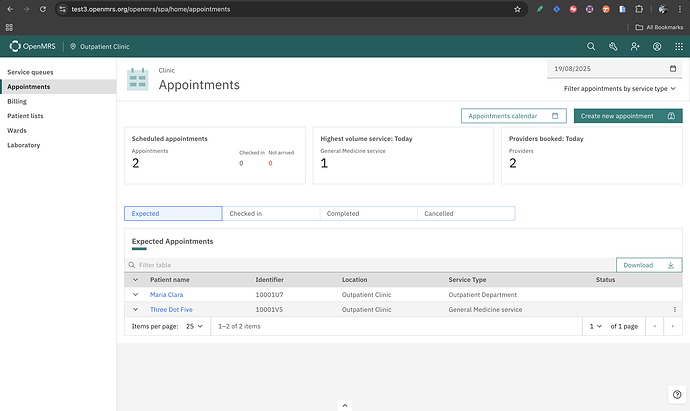Open the app menu grid icon

coord(678,47)
